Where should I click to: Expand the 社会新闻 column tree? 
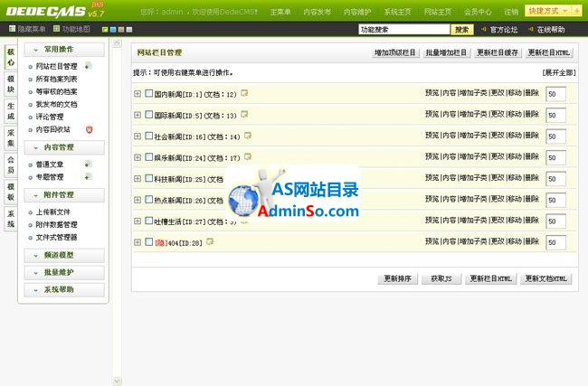[138, 136]
